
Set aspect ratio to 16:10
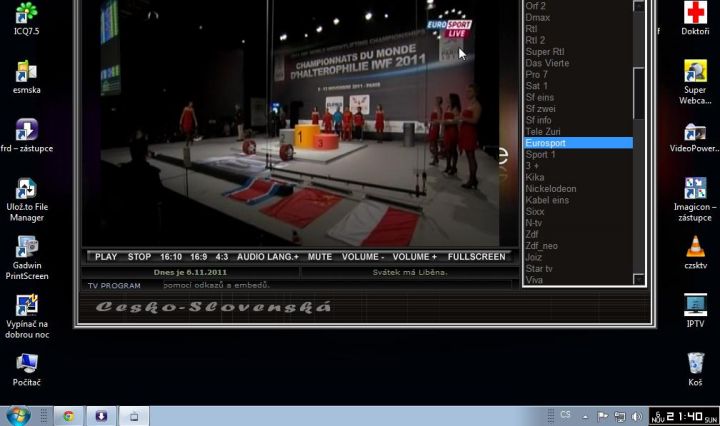click(171, 257)
